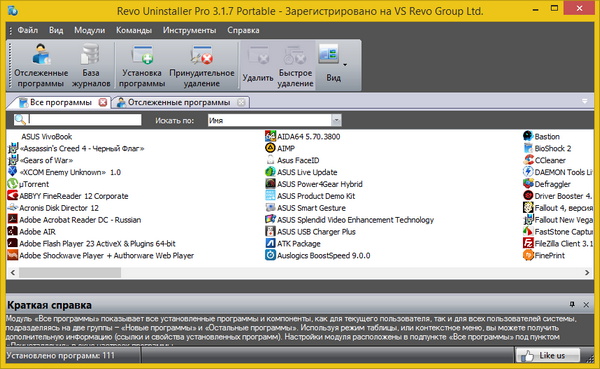Open the Инструменты menu
This screenshot has height=369, width=600.
[189, 30]
